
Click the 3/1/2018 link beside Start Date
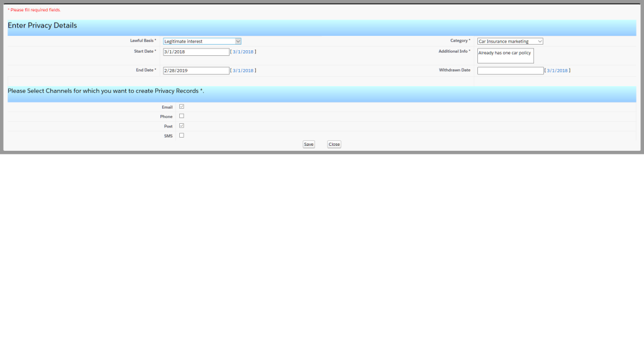(x=243, y=52)
